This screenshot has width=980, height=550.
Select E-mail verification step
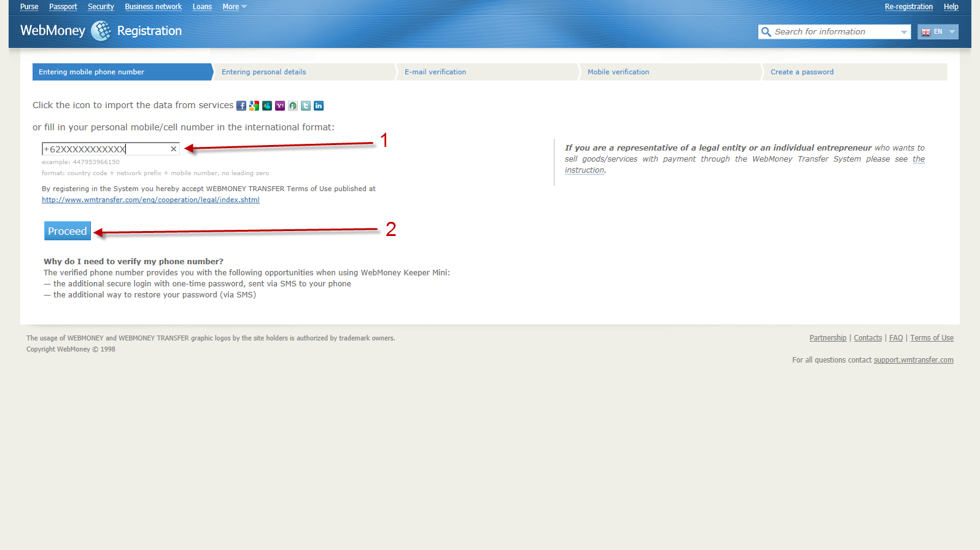click(488, 72)
